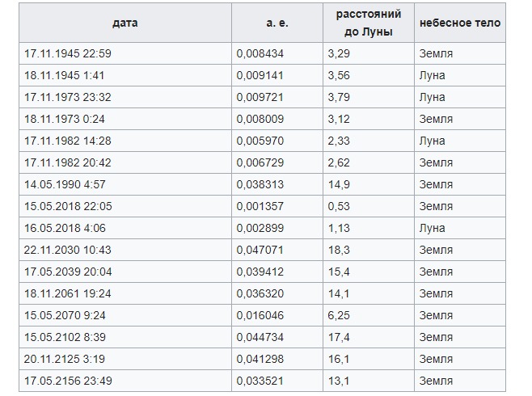Image resolution: width=532 pixels, height=396 pixels.
Task: Select the date 17.11.1973 23:32
Action: click(x=68, y=97)
